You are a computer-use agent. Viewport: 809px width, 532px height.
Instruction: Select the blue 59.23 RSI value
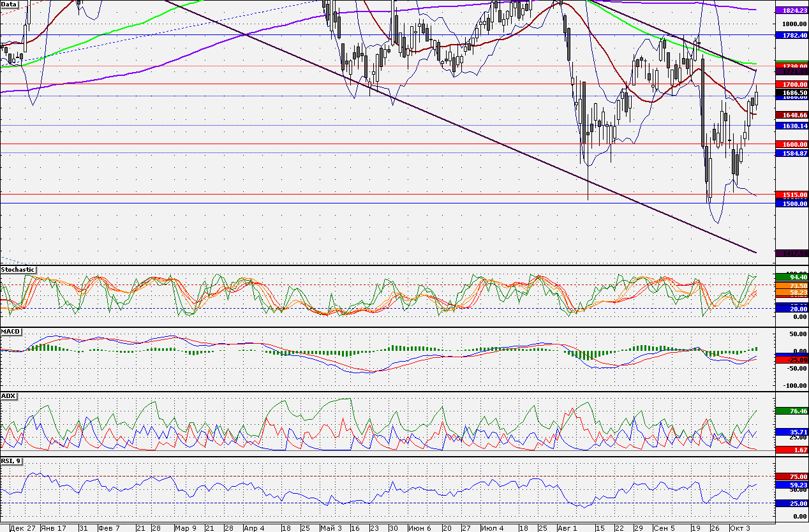point(791,485)
